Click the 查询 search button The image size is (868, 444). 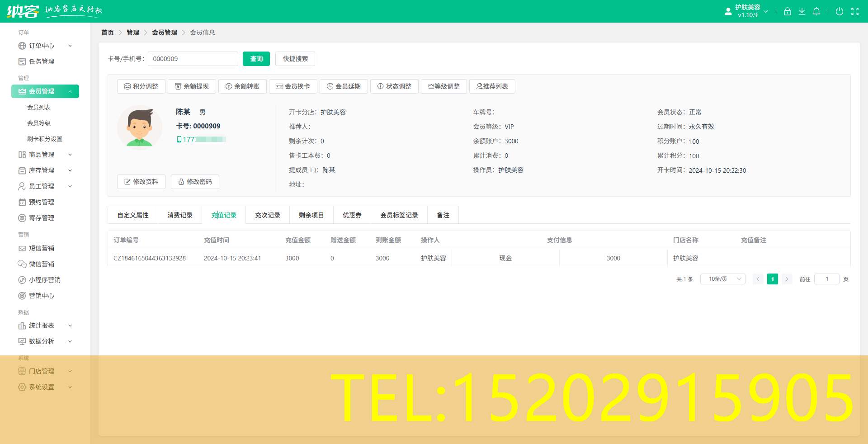coord(256,59)
